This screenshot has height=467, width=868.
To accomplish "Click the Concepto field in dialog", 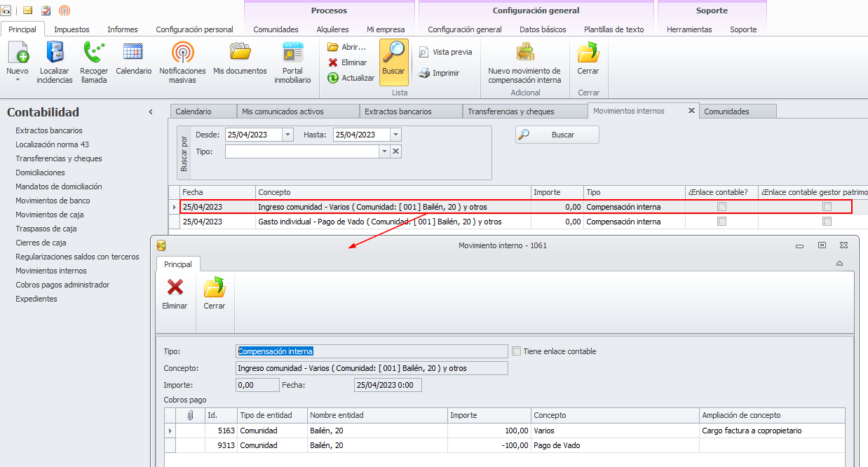I will (x=372, y=368).
